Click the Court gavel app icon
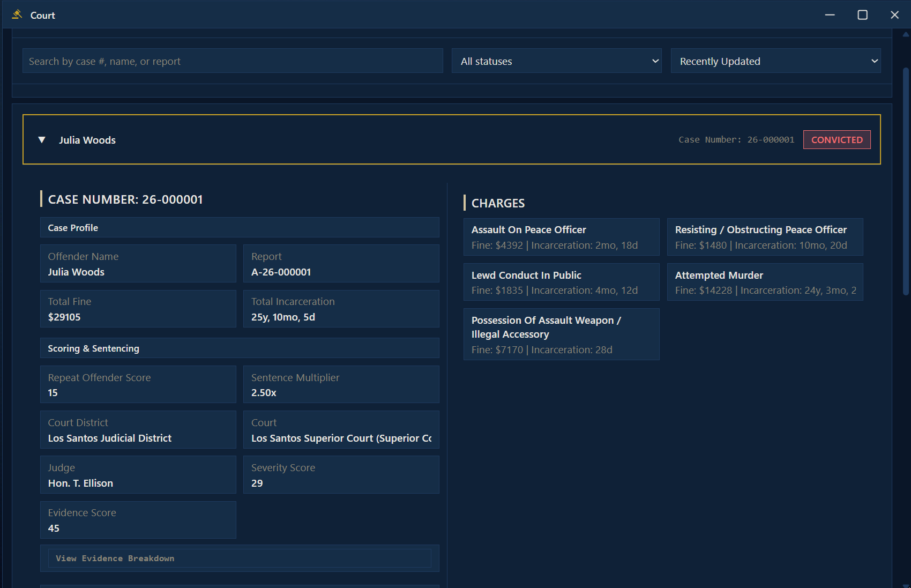Screen dimensions: 911x588 point(17,14)
